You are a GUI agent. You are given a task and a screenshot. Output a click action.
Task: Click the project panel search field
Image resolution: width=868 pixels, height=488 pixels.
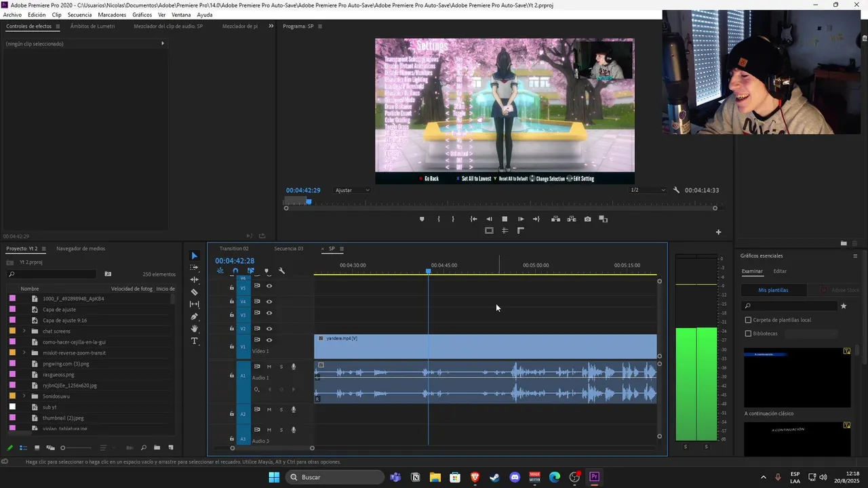(x=52, y=274)
